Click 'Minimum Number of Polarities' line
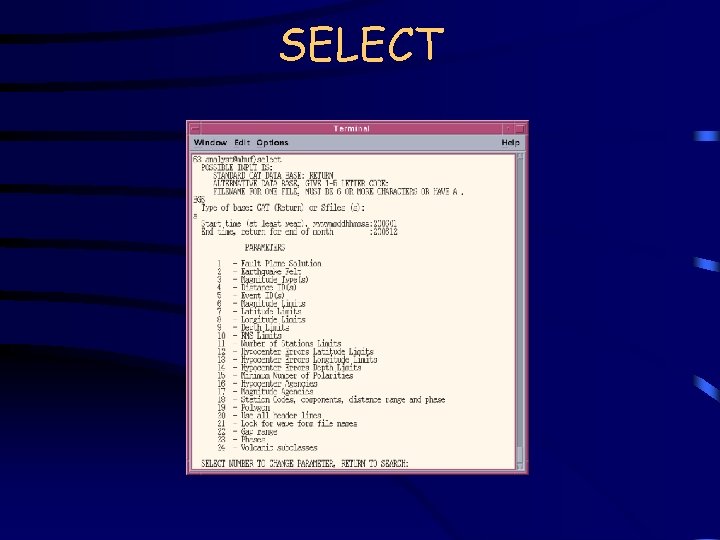Viewport: 720px width, 540px height. (285, 376)
